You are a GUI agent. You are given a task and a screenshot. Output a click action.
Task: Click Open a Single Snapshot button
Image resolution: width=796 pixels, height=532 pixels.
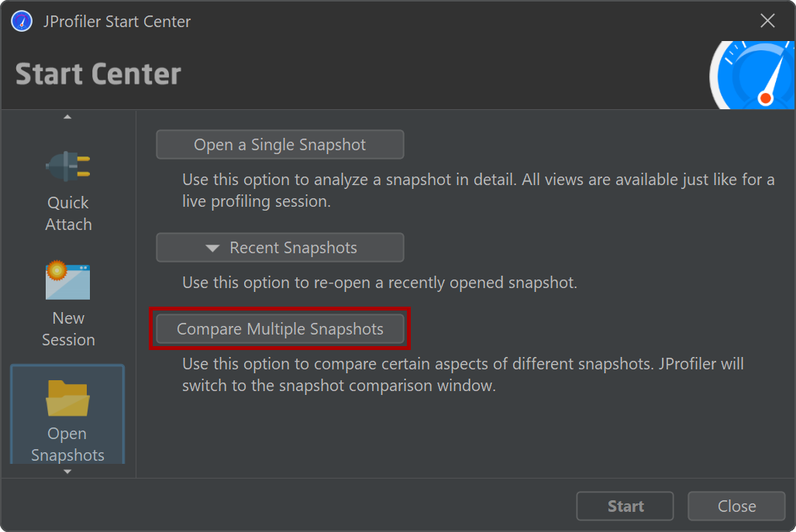(280, 145)
